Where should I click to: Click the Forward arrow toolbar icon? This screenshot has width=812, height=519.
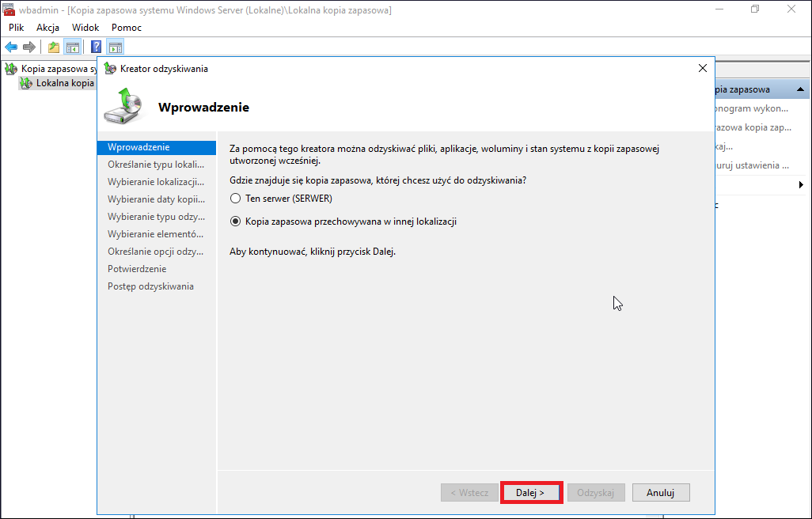click(29, 47)
